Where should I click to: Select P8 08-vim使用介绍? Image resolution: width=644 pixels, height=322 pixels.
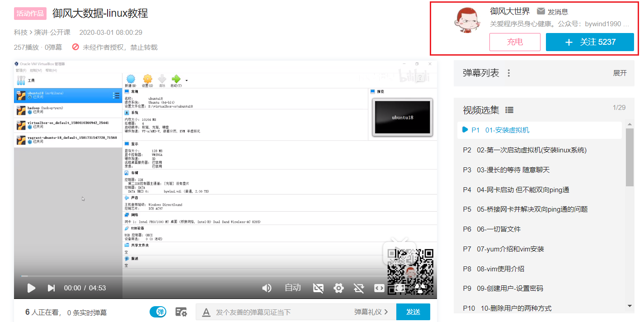(540, 269)
